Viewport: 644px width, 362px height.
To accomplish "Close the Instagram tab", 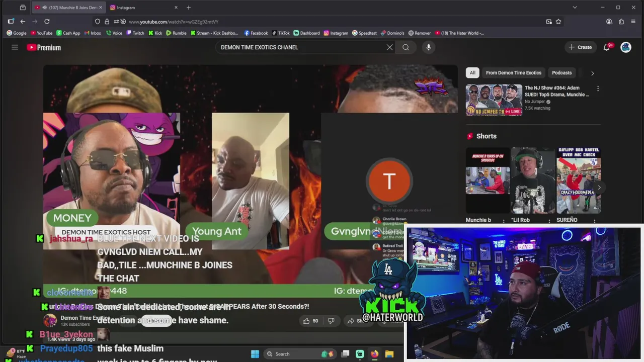I will (176, 8).
